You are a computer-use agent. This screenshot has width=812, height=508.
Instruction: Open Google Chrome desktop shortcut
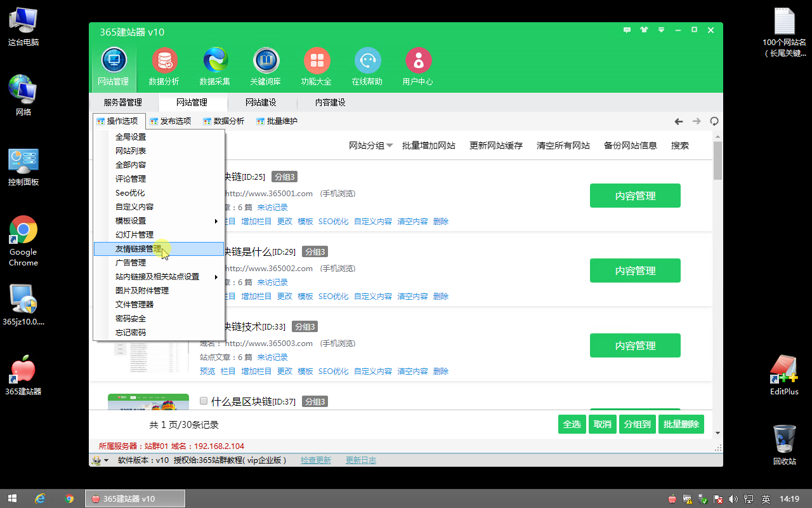click(23, 241)
